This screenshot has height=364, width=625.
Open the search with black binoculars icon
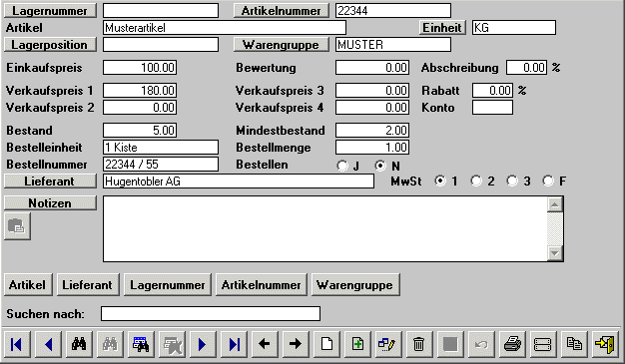[79, 344]
